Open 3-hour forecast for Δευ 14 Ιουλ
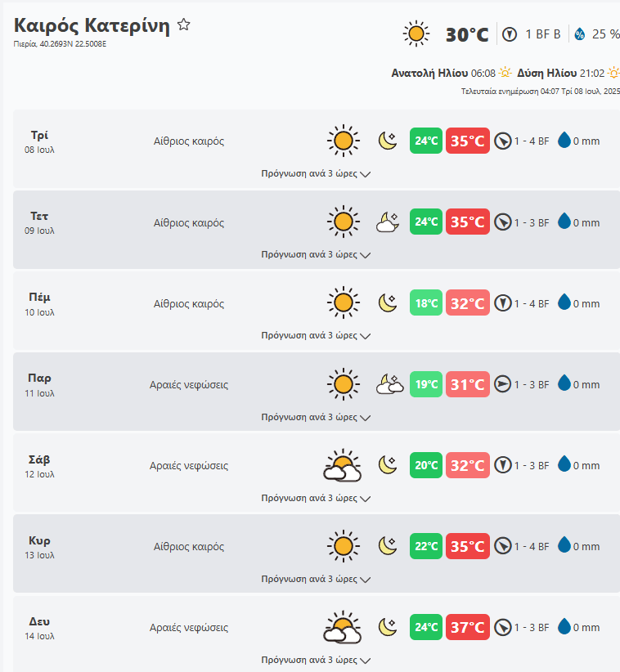Viewport: 620px width, 672px height. [x=316, y=660]
